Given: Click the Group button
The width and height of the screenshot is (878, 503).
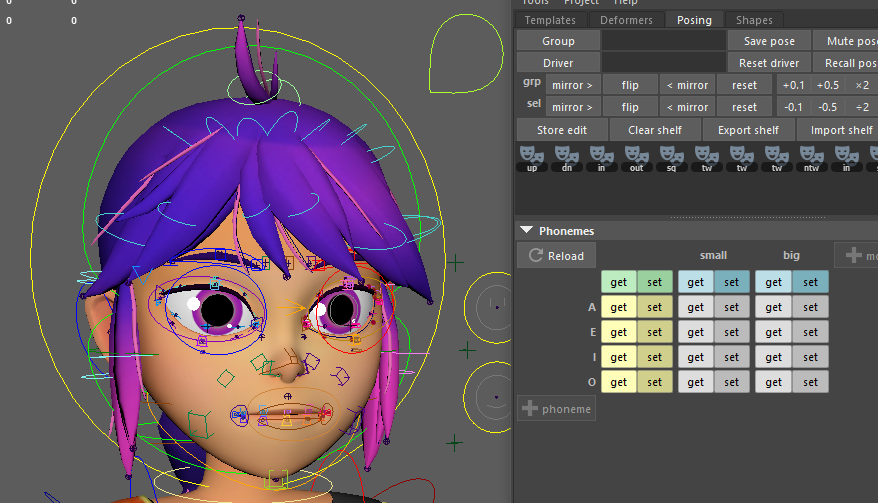Looking at the screenshot, I should point(558,41).
